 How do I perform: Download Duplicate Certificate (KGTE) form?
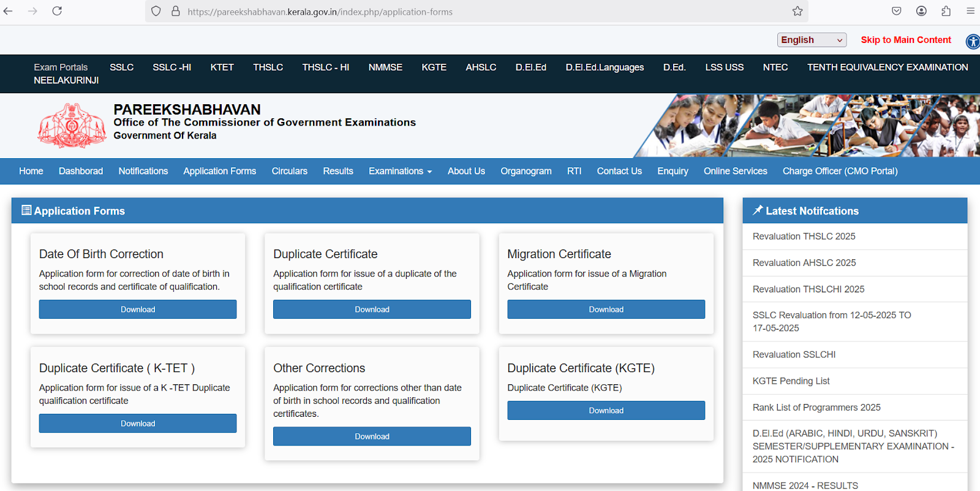tap(606, 411)
